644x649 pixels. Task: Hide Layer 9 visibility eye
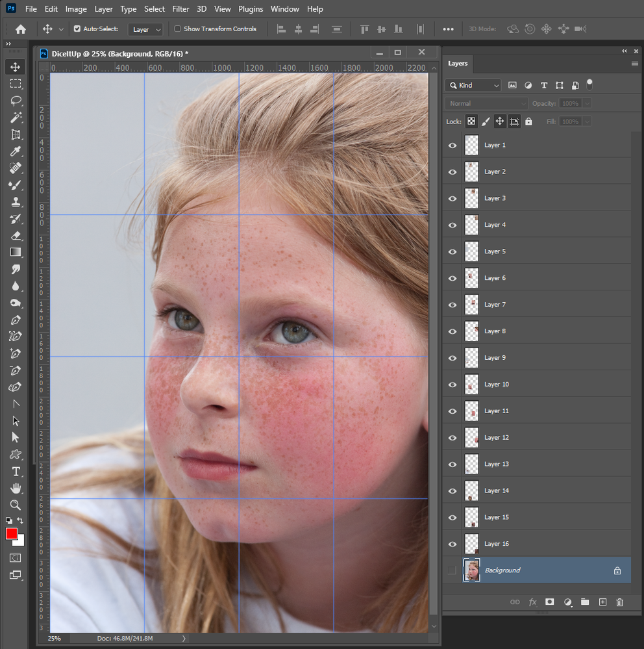(452, 358)
